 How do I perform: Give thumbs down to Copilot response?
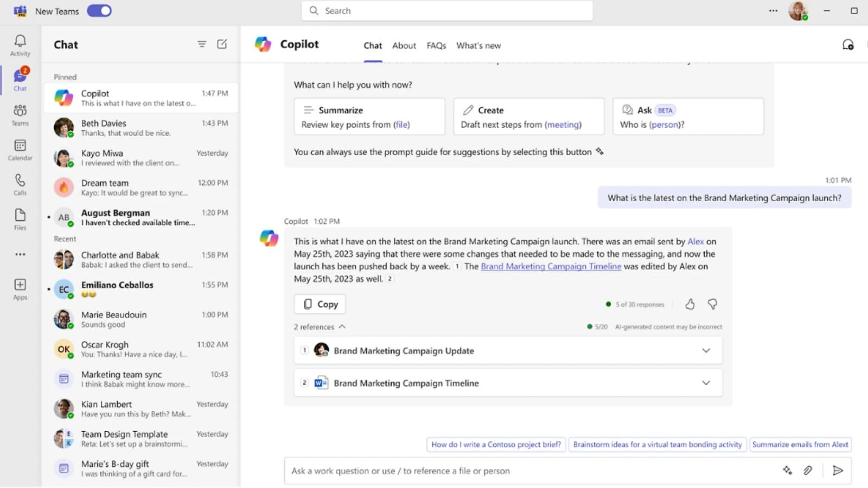point(712,304)
